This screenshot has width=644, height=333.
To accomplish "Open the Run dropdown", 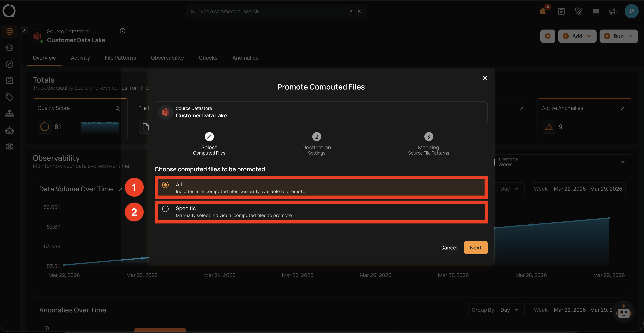I will pyautogui.click(x=618, y=36).
